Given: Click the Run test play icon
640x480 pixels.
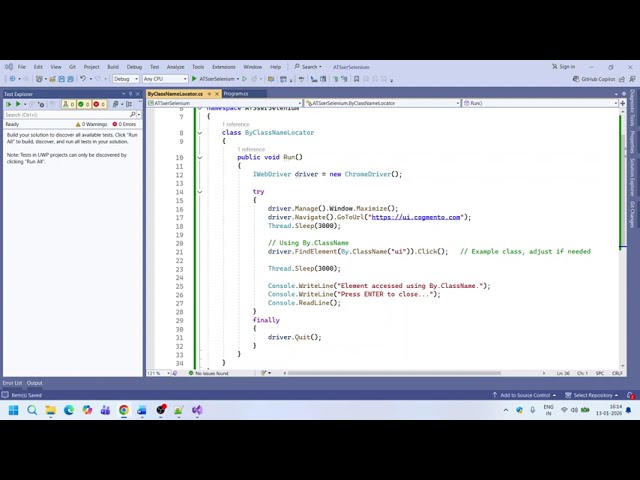Looking at the screenshot, I should (x=18, y=104).
